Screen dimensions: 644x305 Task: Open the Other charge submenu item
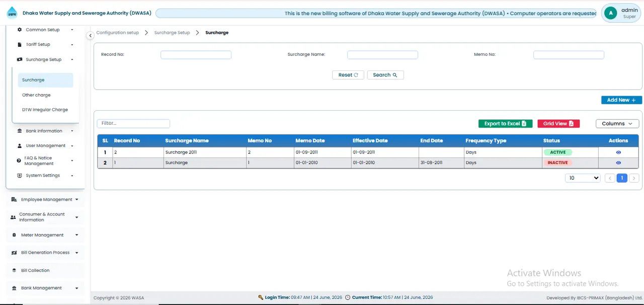(x=36, y=95)
